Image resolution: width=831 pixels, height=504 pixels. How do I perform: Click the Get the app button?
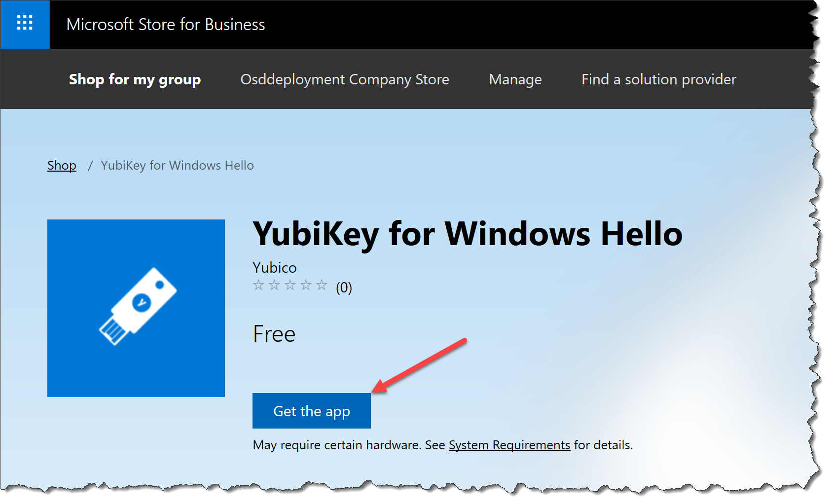(311, 411)
